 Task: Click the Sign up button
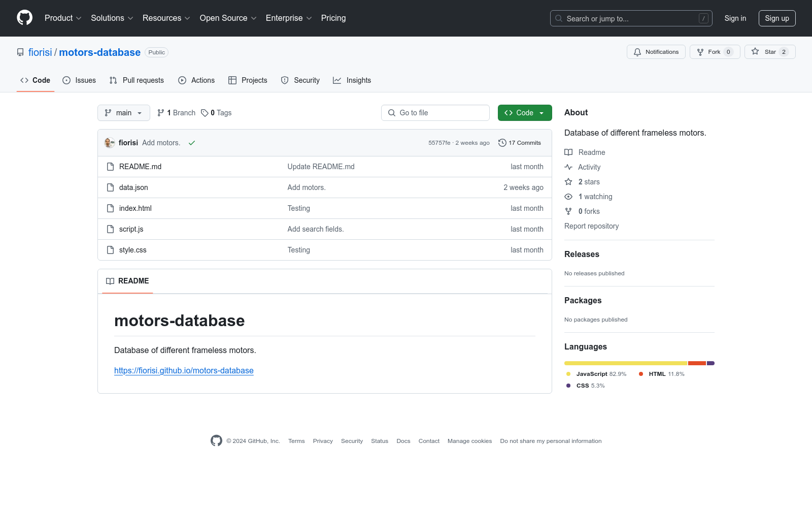(x=777, y=18)
